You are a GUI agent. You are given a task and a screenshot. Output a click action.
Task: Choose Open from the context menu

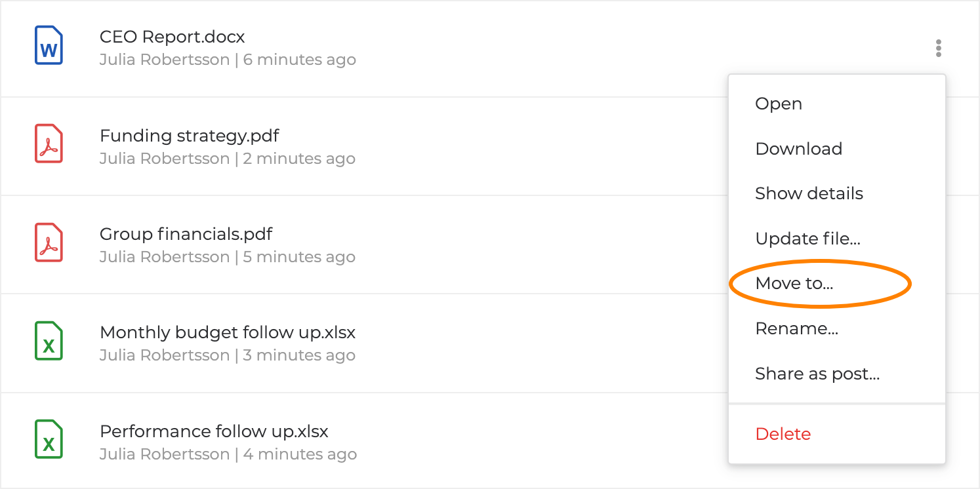click(x=779, y=104)
